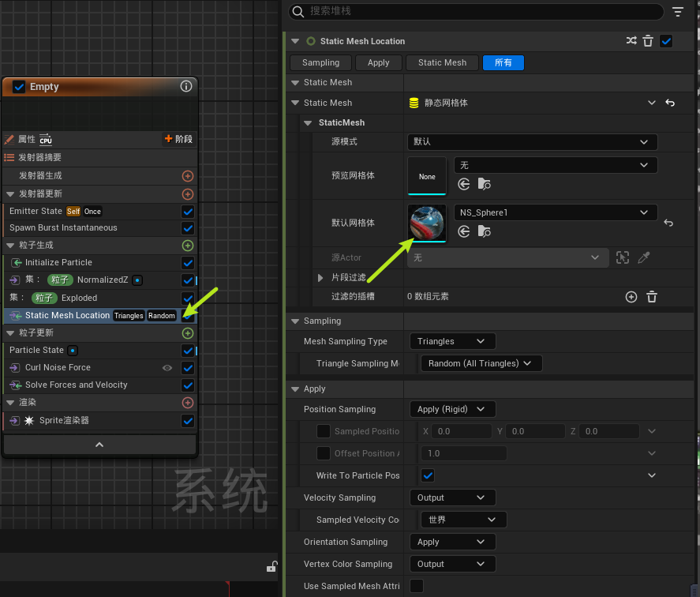
Task: Enable the Sampled Position override checkbox
Action: tap(324, 431)
